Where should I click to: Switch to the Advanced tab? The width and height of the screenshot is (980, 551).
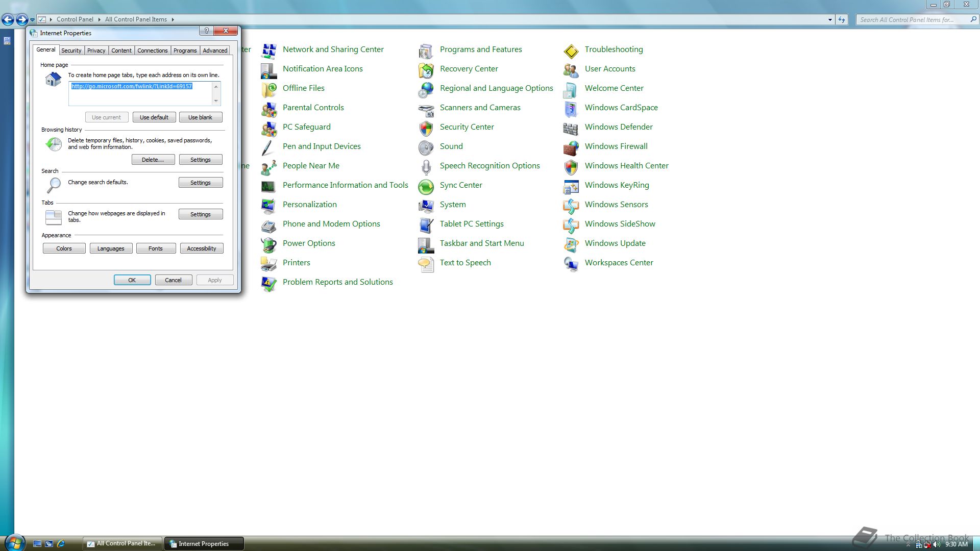[x=215, y=51]
